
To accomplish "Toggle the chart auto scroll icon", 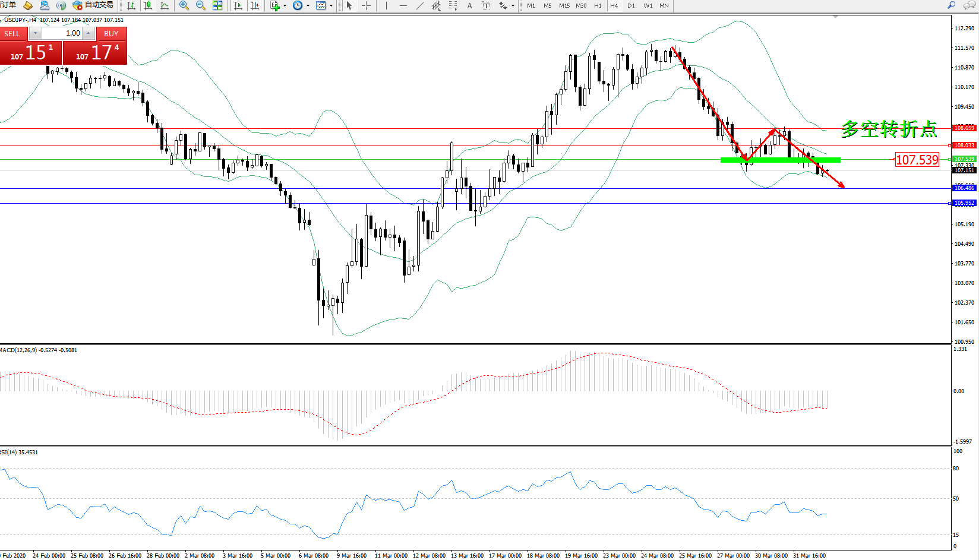I will coord(238,5).
